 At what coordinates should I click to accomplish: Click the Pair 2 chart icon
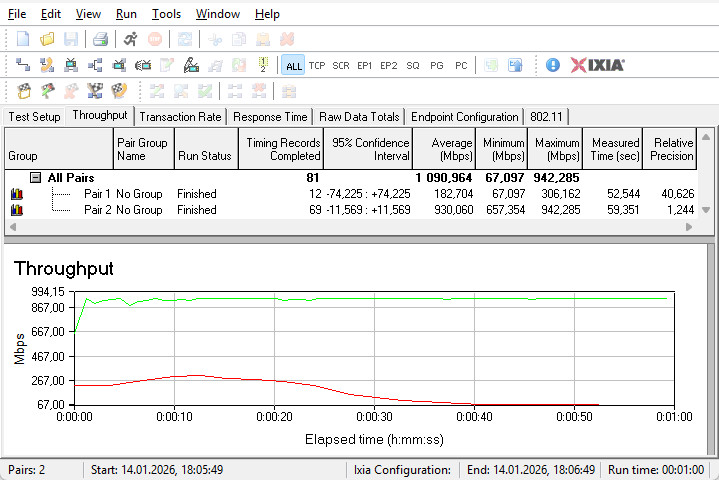[x=16, y=210]
